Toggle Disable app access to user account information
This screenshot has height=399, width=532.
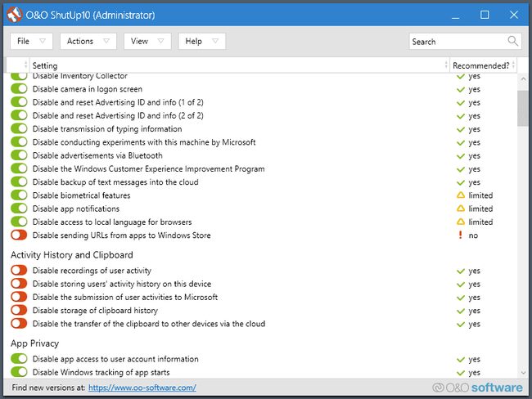[19, 359]
